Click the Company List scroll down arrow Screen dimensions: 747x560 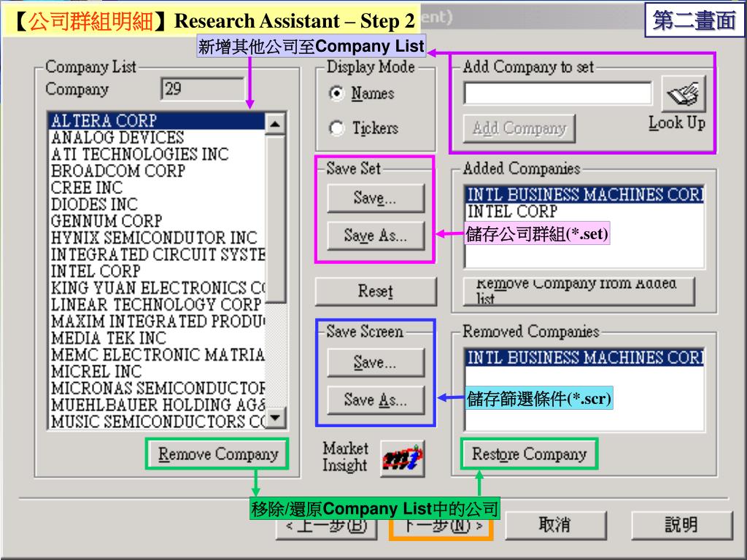tap(275, 417)
